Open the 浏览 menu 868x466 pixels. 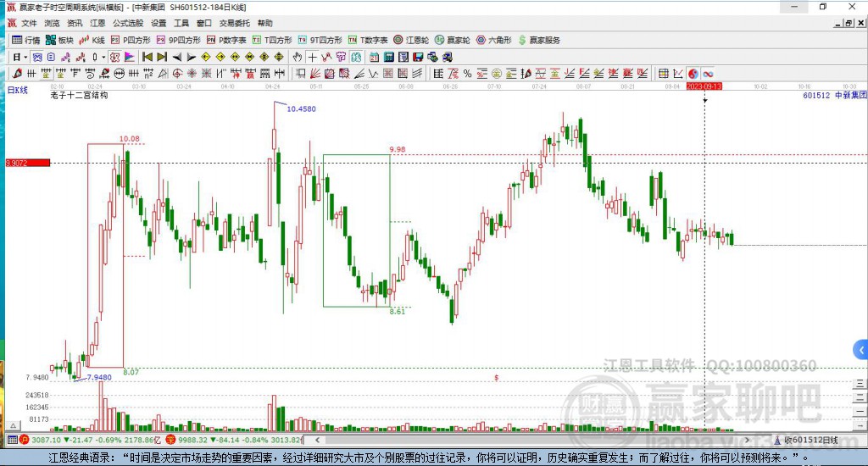click(52, 23)
